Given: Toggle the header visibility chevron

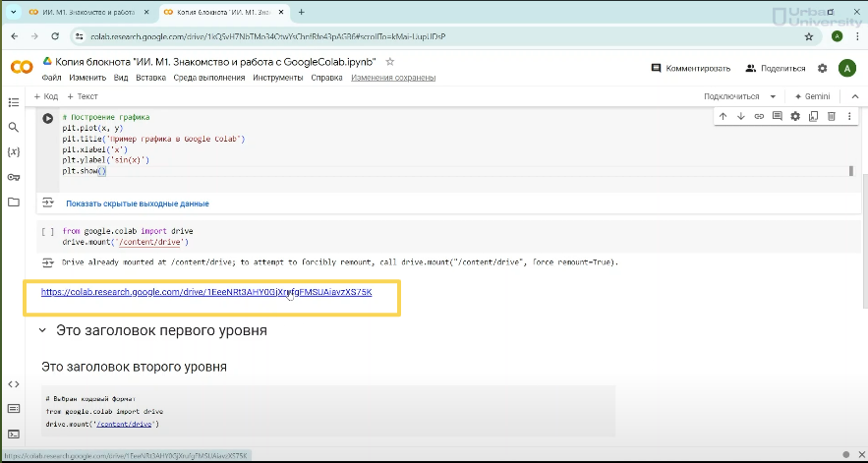Looking at the screenshot, I should coord(854,96).
